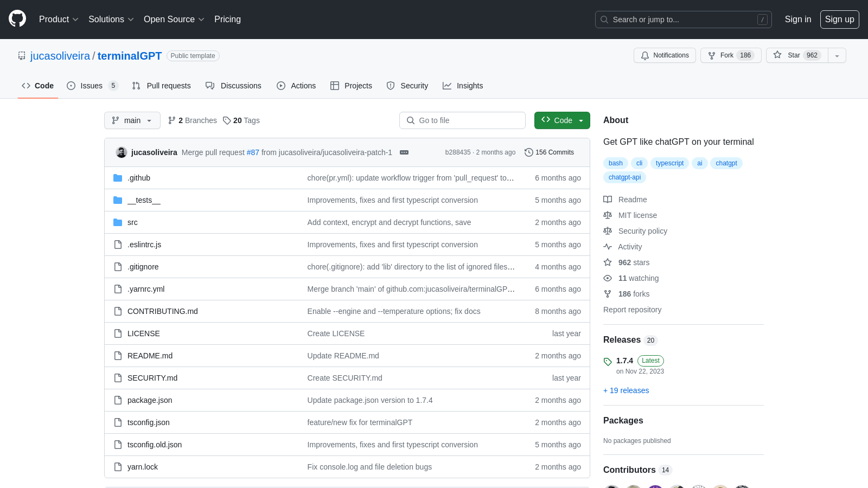Select the typescript topic tag

pyautogui.click(x=669, y=163)
